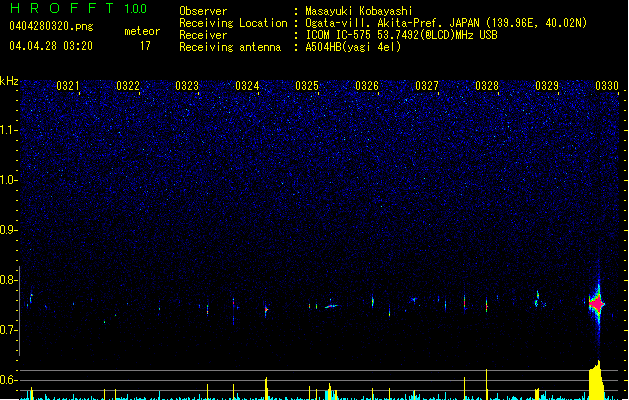Click the 0.9 frequency axis label
Viewport: 629px width, 400px height.
(x=8, y=230)
